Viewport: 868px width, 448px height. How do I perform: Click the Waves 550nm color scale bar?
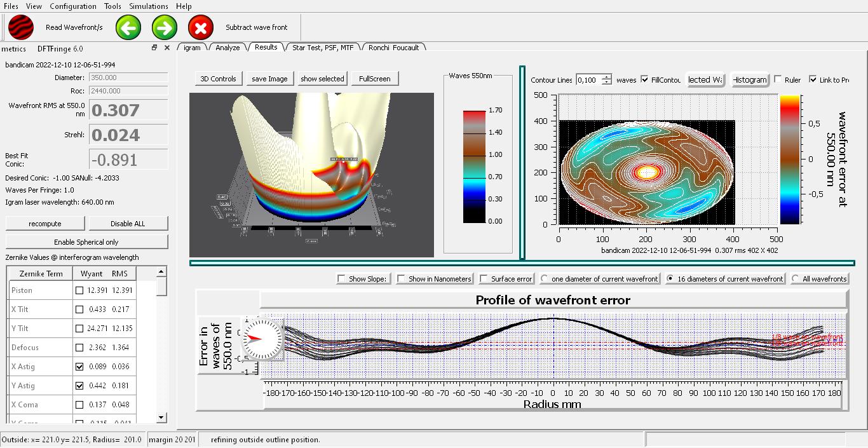click(x=473, y=166)
